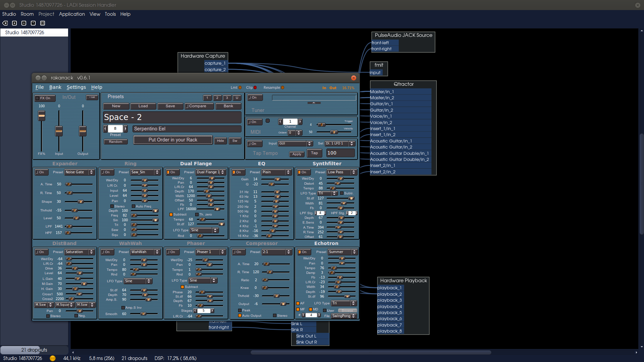This screenshot has height=362, width=644.
Task: Open the EQ preset dropdown (Plain)
Action: click(276, 172)
